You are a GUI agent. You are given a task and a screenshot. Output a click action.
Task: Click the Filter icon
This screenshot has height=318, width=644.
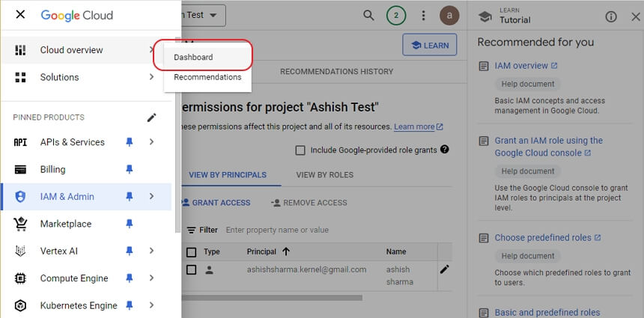[x=192, y=230]
